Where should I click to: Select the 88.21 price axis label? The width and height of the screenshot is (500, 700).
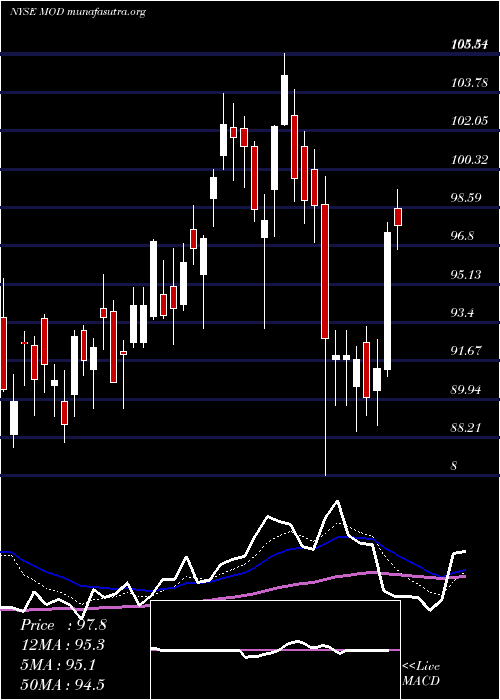pyautogui.click(x=467, y=428)
